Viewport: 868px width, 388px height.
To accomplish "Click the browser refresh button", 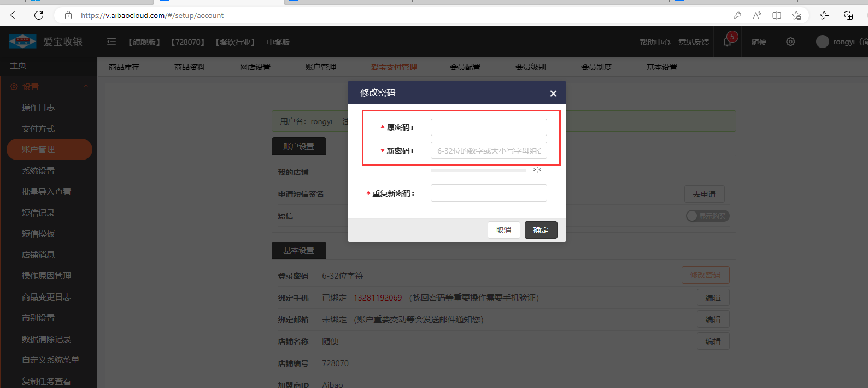I will pyautogui.click(x=39, y=15).
